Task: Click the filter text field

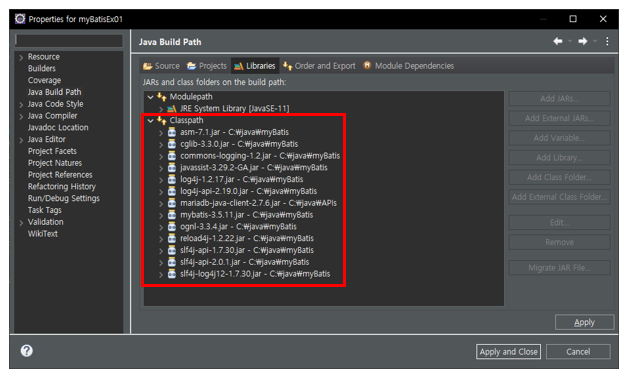Action: [69, 40]
